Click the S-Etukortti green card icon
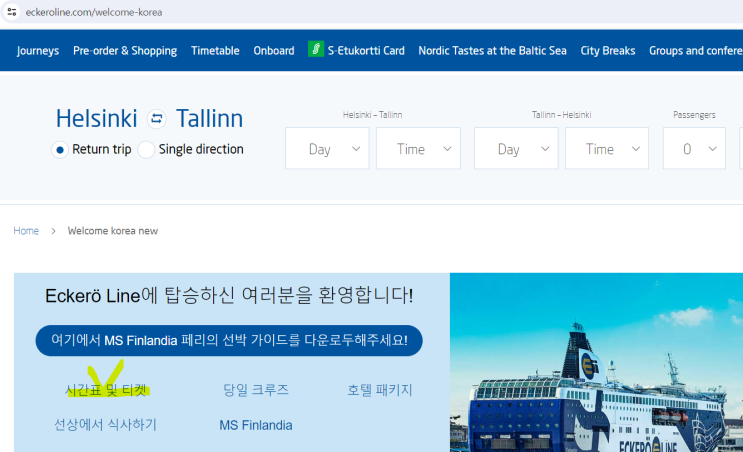Screen dimensions: 743x452 point(316,49)
